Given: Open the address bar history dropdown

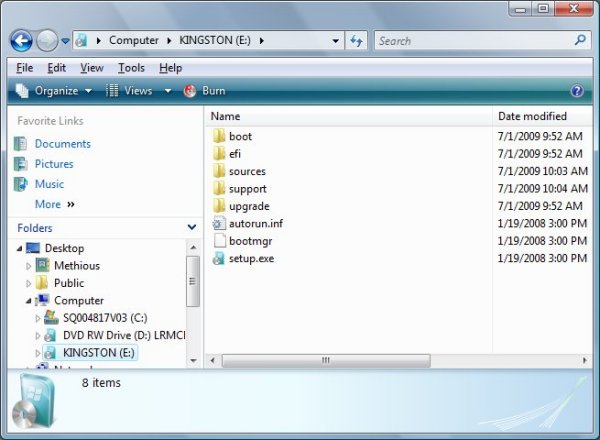Looking at the screenshot, I should click(x=335, y=41).
